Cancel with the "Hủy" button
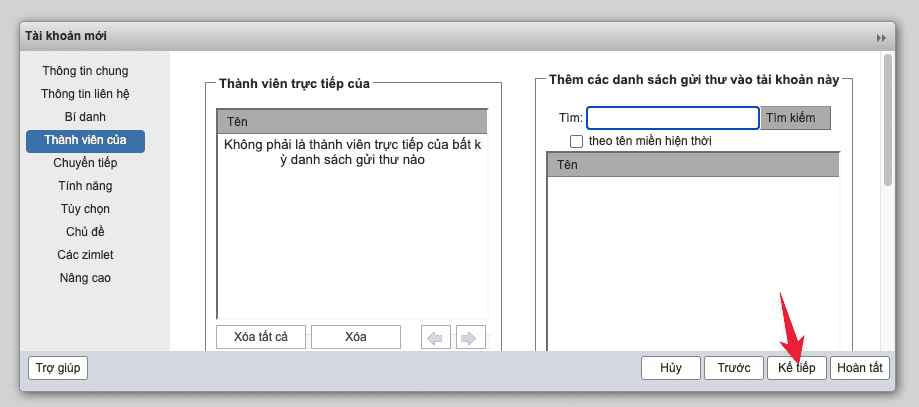Image resolution: width=919 pixels, height=407 pixels. [x=670, y=368]
